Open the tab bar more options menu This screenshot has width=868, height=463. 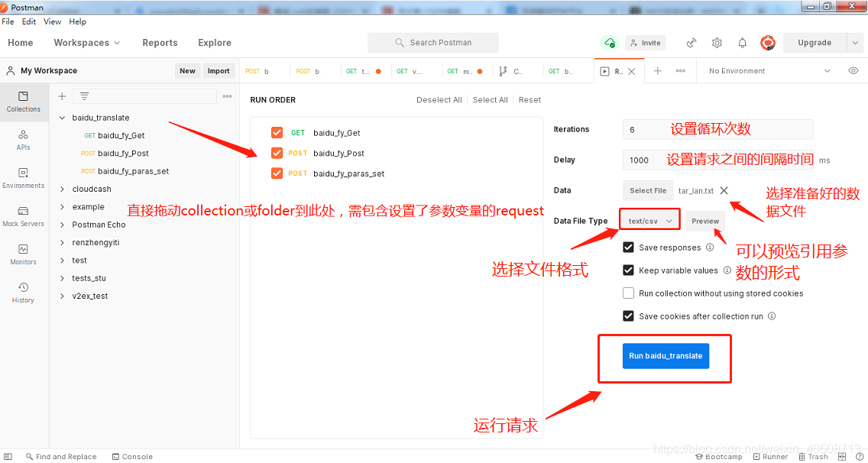681,71
